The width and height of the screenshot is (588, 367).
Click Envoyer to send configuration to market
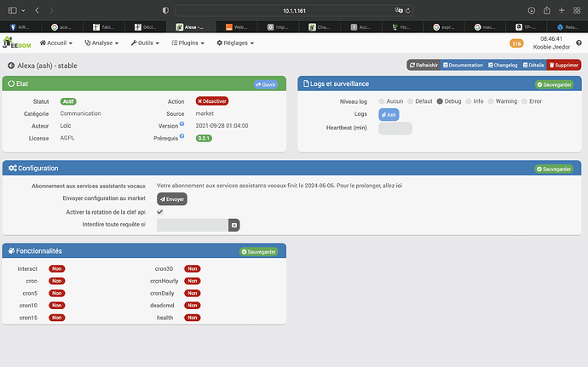pos(172,199)
